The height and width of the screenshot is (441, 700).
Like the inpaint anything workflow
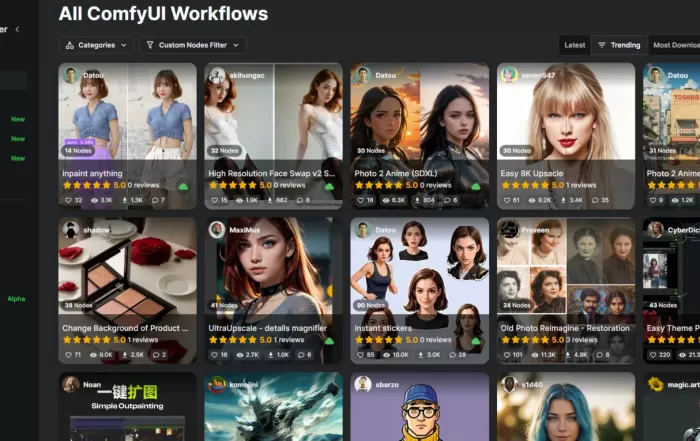tap(68, 200)
